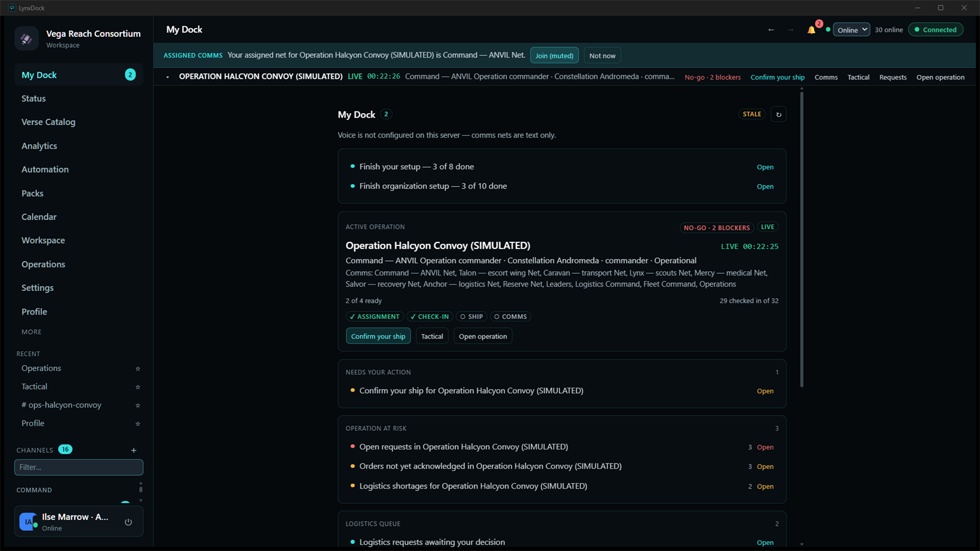This screenshot has width=980, height=551.
Task: Click the STALE badge
Action: (752, 114)
